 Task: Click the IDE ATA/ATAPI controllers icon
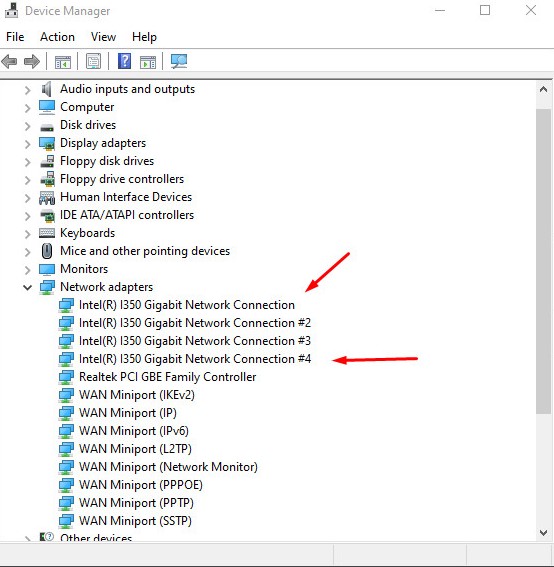point(47,216)
